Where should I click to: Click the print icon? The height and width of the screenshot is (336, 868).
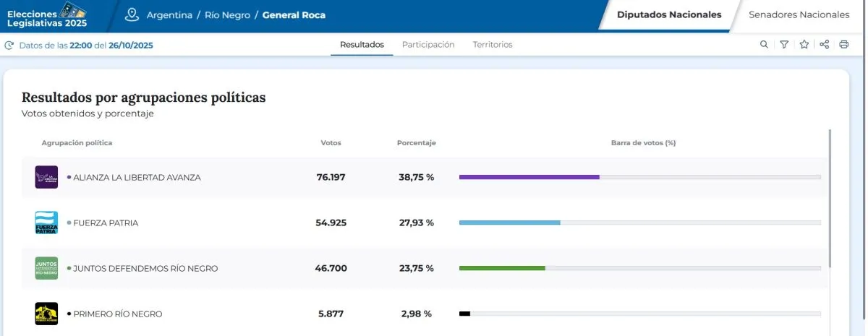pos(843,45)
